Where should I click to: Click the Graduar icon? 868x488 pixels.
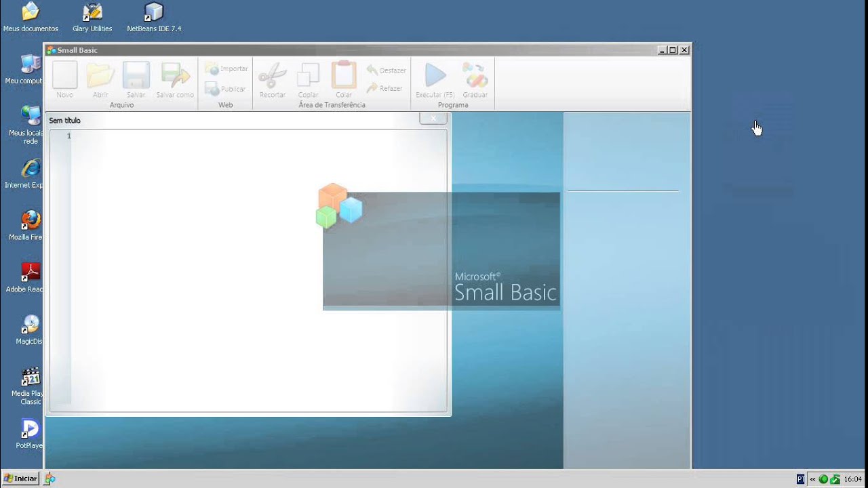[x=475, y=76]
